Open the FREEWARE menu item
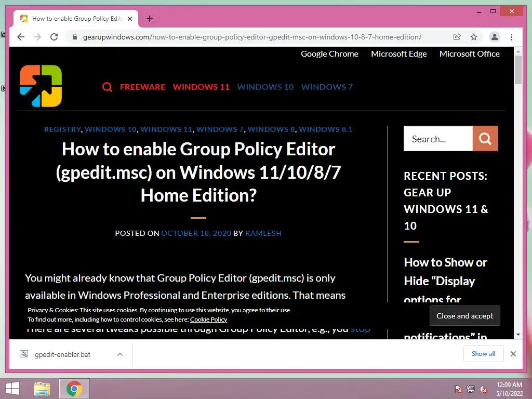The width and height of the screenshot is (532, 399). [142, 87]
